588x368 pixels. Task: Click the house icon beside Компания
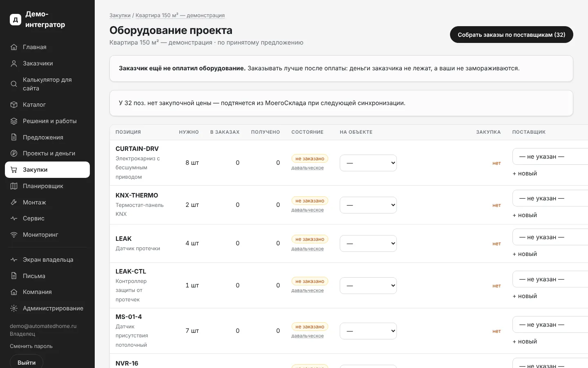point(14,292)
